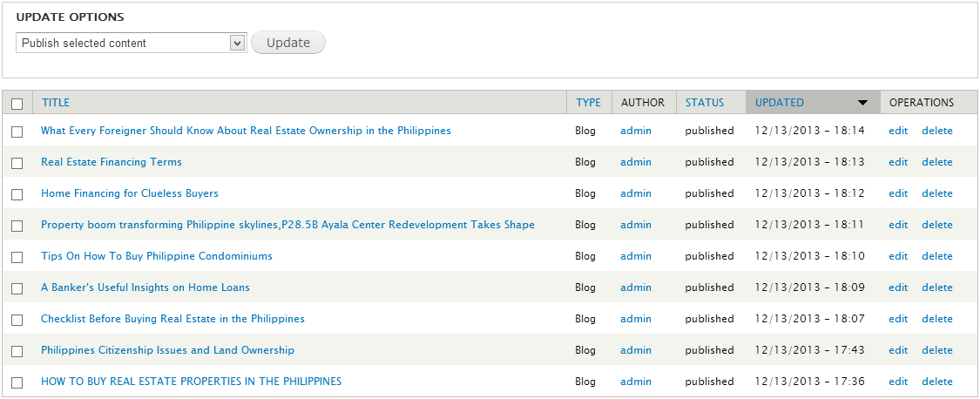This screenshot has width=980, height=399.
Task: Toggle the select-all checkbox in table header
Action: [x=17, y=104]
